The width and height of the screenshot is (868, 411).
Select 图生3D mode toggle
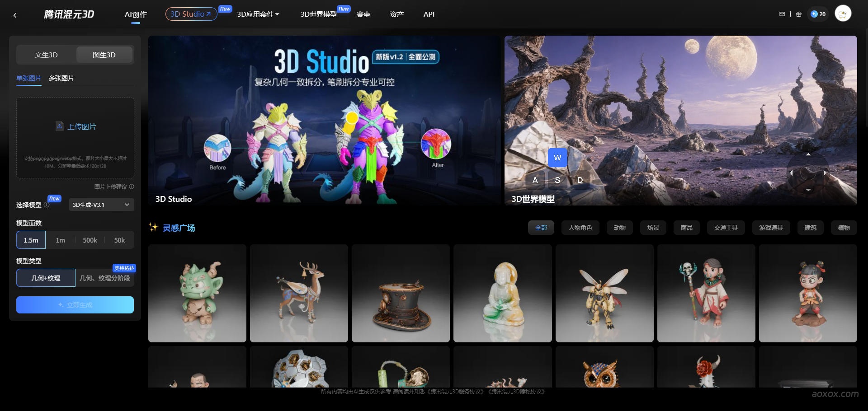[104, 55]
